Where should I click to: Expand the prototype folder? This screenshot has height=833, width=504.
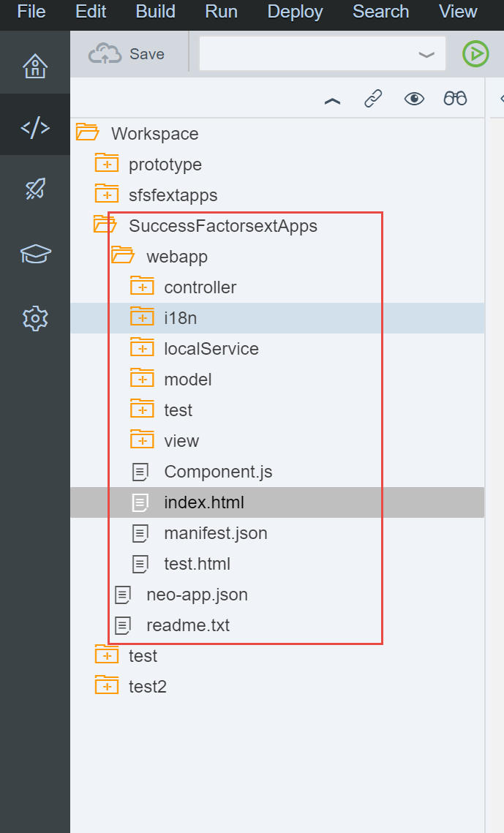pos(107,163)
